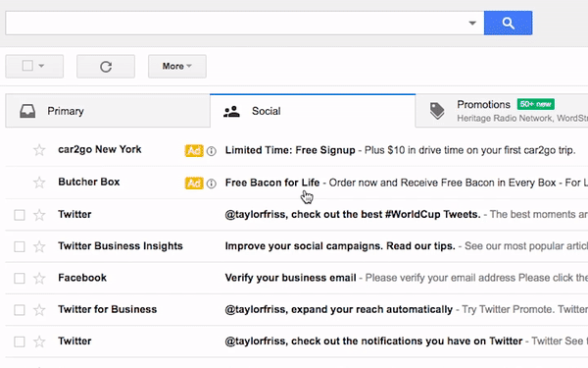Switch to the Promotions tab
The image size is (588, 368).
pos(502,111)
